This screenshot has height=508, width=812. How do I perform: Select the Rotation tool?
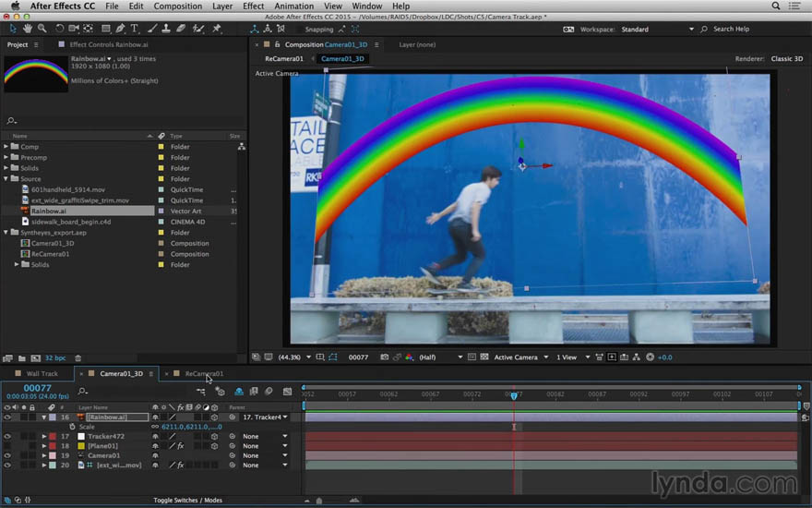[x=60, y=29]
